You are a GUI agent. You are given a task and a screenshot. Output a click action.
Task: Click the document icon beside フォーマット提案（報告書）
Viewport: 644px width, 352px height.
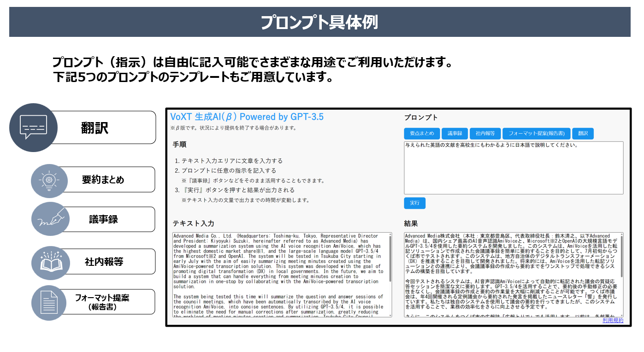click(50, 302)
